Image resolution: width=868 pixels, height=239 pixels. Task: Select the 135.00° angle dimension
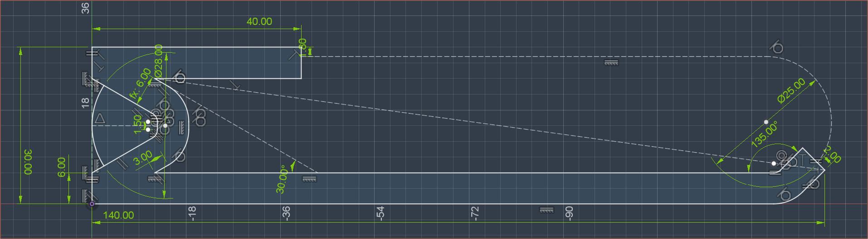[764, 134]
